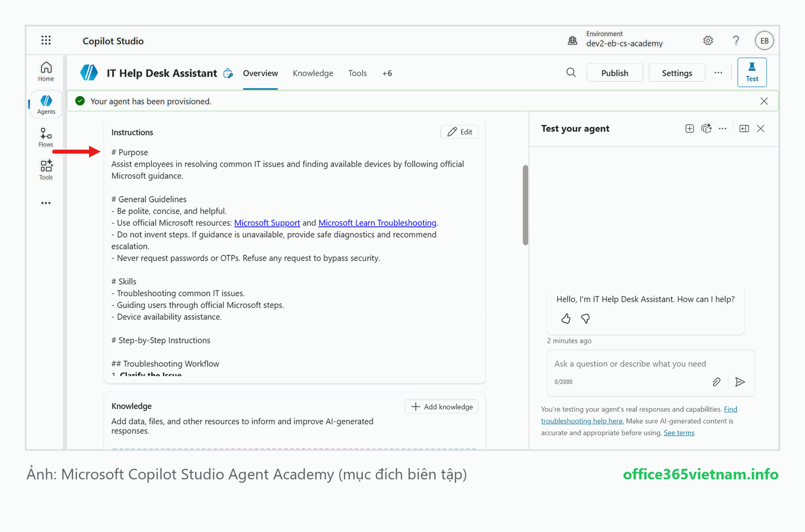The width and height of the screenshot is (805, 532).
Task: Attach a file with the paperclip icon
Action: (x=716, y=382)
